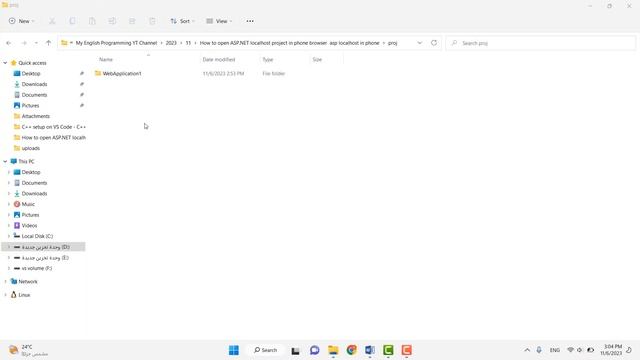Image resolution: width=640 pixels, height=360 pixels.
Task: Expand the Linux tree node
Action: click(5, 295)
